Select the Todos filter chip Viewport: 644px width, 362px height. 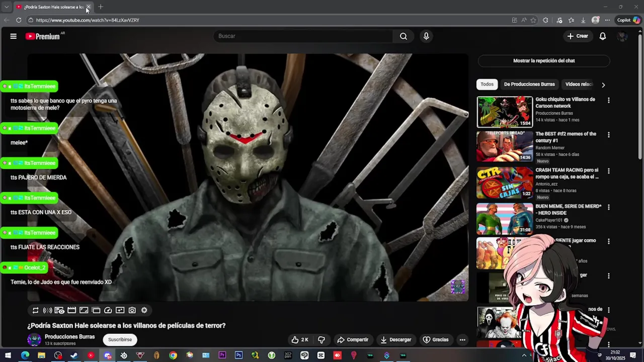pos(487,84)
